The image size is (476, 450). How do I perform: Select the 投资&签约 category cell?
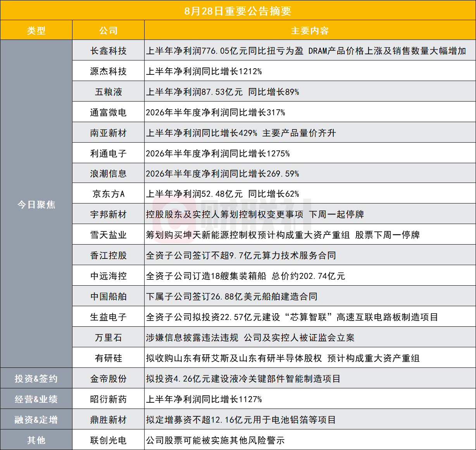(x=36, y=379)
